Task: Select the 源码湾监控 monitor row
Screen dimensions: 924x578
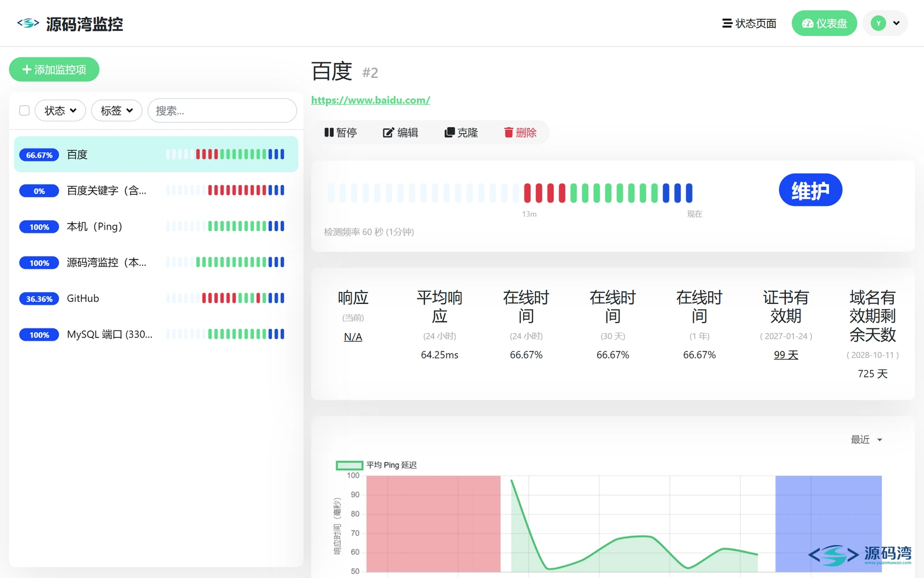Action: (x=156, y=262)
